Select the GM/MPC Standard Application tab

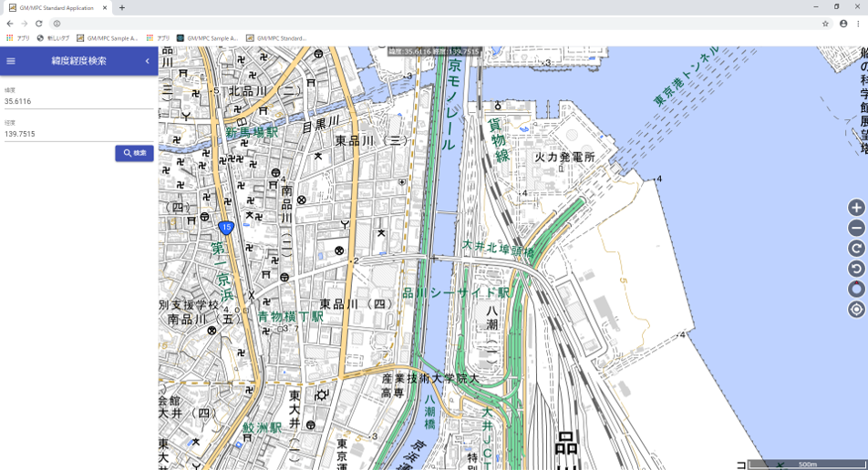(x=57, y=7)
